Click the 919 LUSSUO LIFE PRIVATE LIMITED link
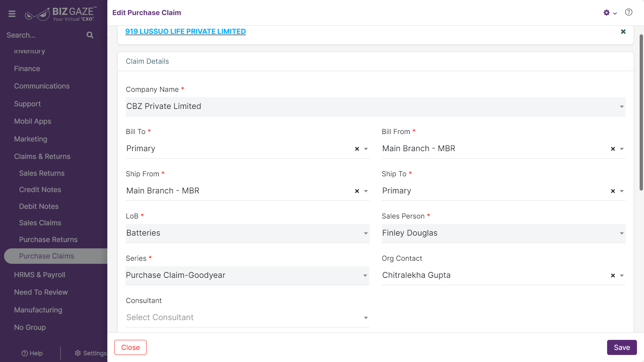Screen dimensions: 644x362 click(185, 32)
